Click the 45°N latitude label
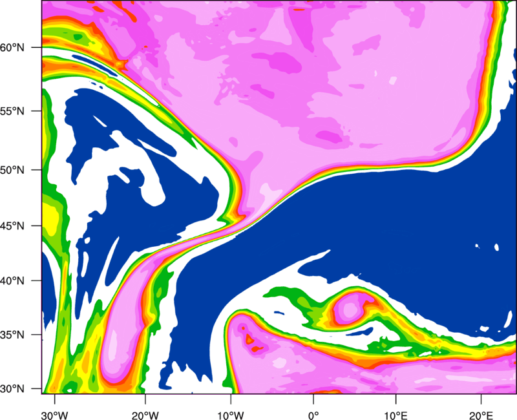517x420 pixels. [12, 226]
